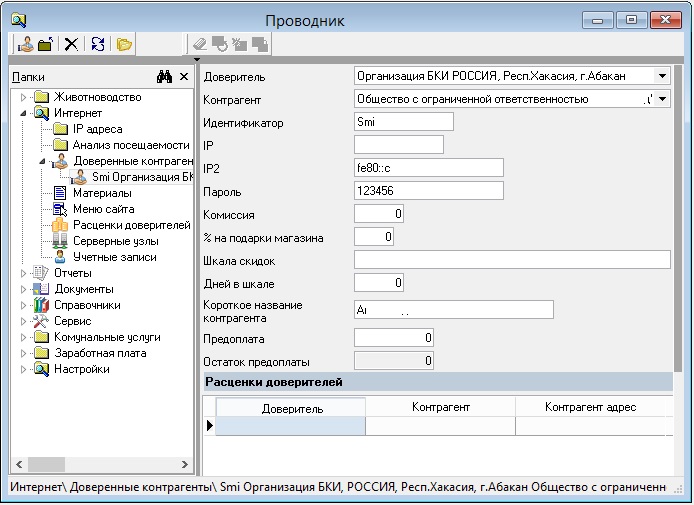Click the Остаток предоплаты field
Screen dimensions: 694x505
click(x=394, y=361)
